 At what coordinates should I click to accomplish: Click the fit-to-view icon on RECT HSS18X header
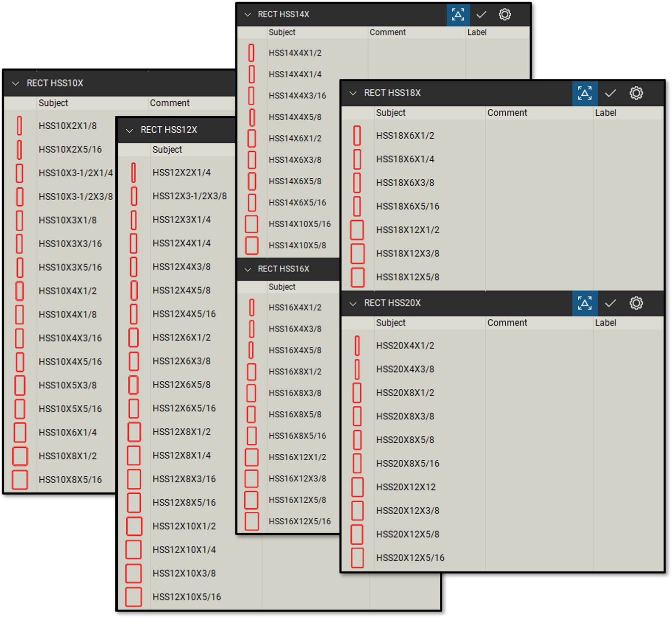click(x=585, y=93)
